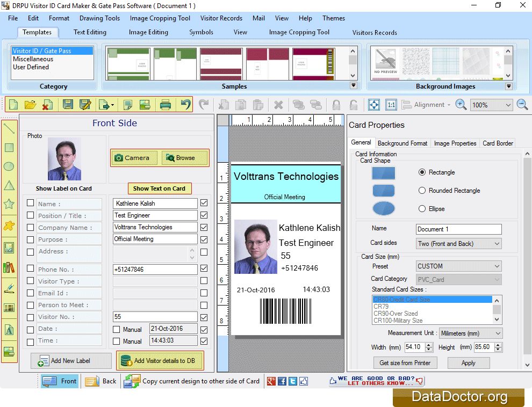Check show text for Address field
Screen dimensions: 532x407
tap(204, 252)
